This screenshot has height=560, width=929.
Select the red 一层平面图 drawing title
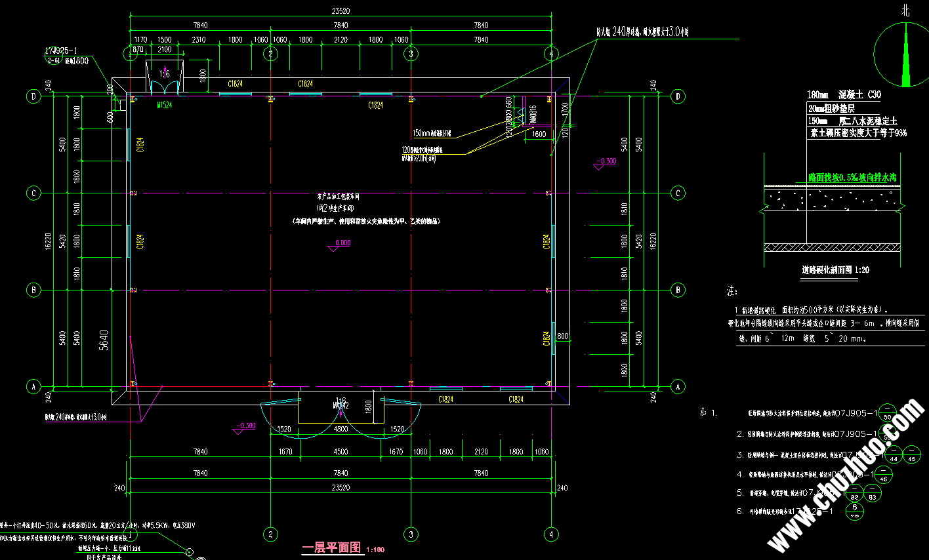331,548
